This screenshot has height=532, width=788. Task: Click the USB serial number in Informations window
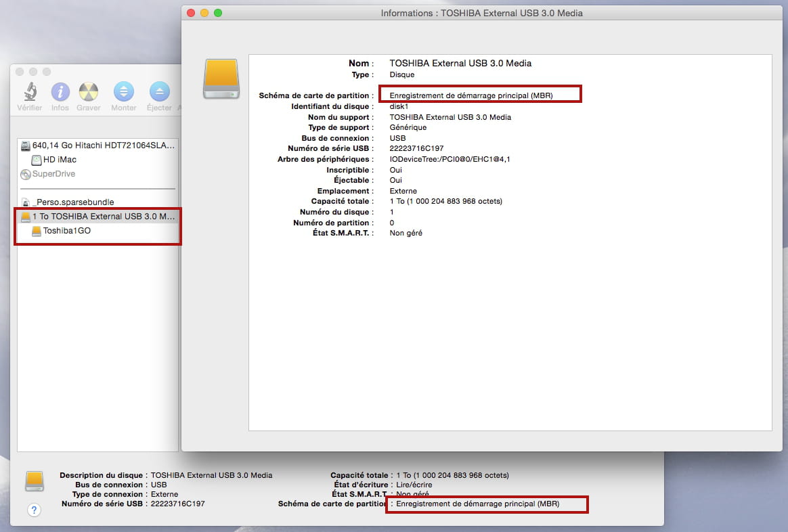tap(416, 149)
